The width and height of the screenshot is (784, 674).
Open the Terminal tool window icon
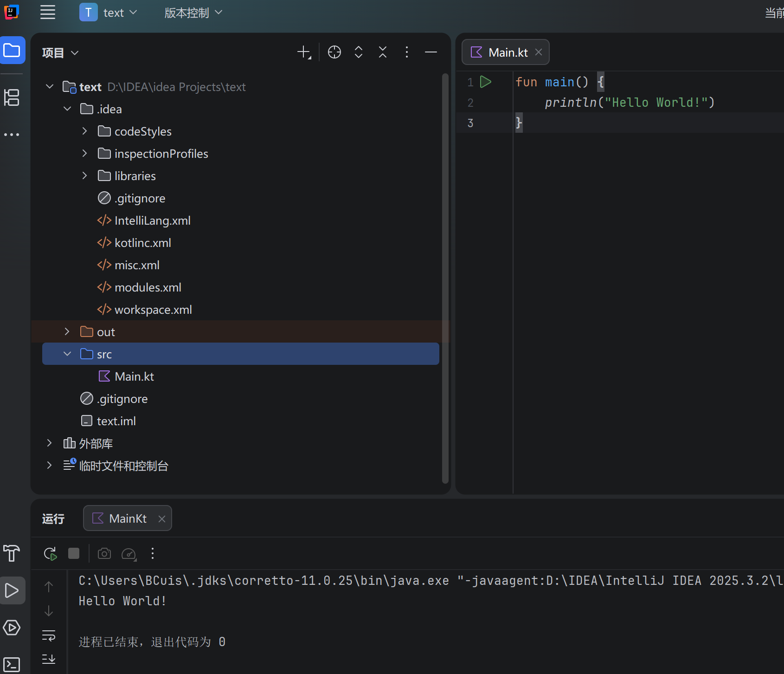(x=12, y=664)
